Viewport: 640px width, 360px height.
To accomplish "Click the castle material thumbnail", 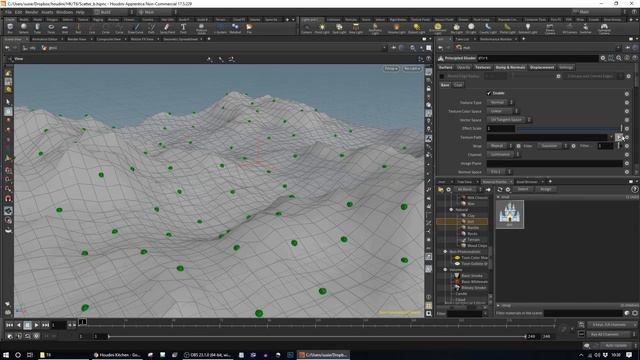I will (510, 214).
